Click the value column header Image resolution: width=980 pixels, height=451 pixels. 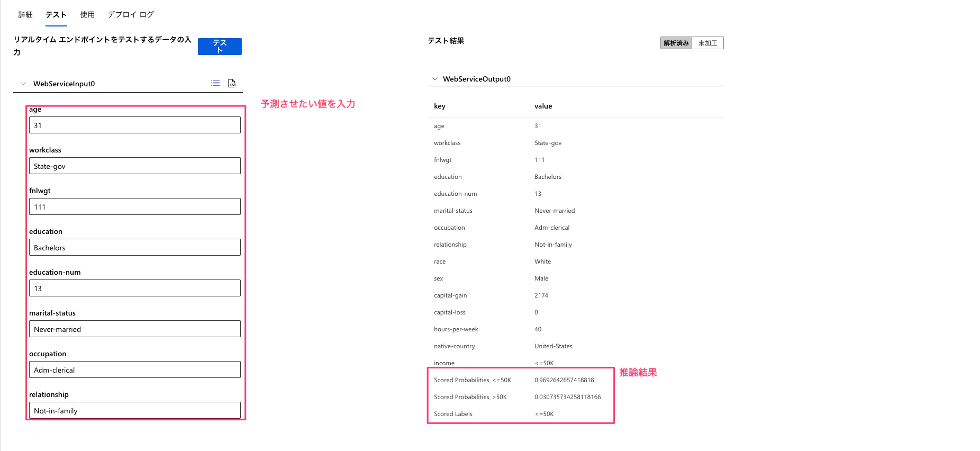pyautogui.click(x=543, y=106)
